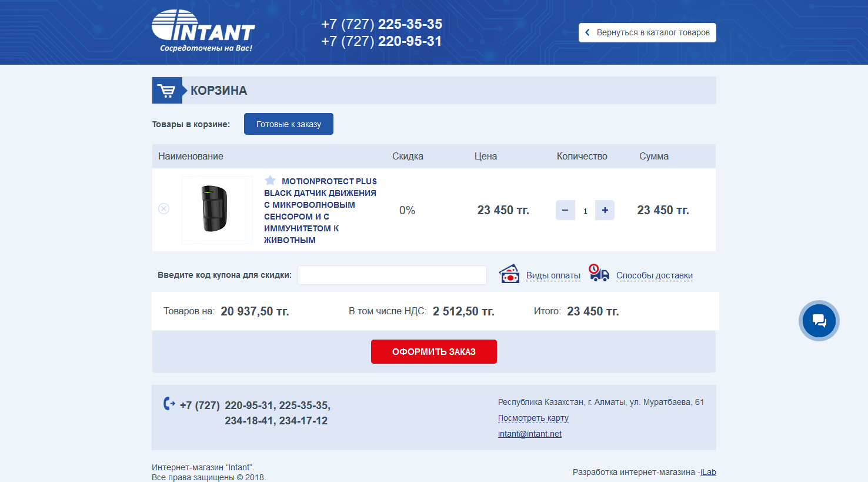Screen dimensions: 868x482
Task: Open the MotionProtect Plus product thumbnail
Action: tap(217, 210)
